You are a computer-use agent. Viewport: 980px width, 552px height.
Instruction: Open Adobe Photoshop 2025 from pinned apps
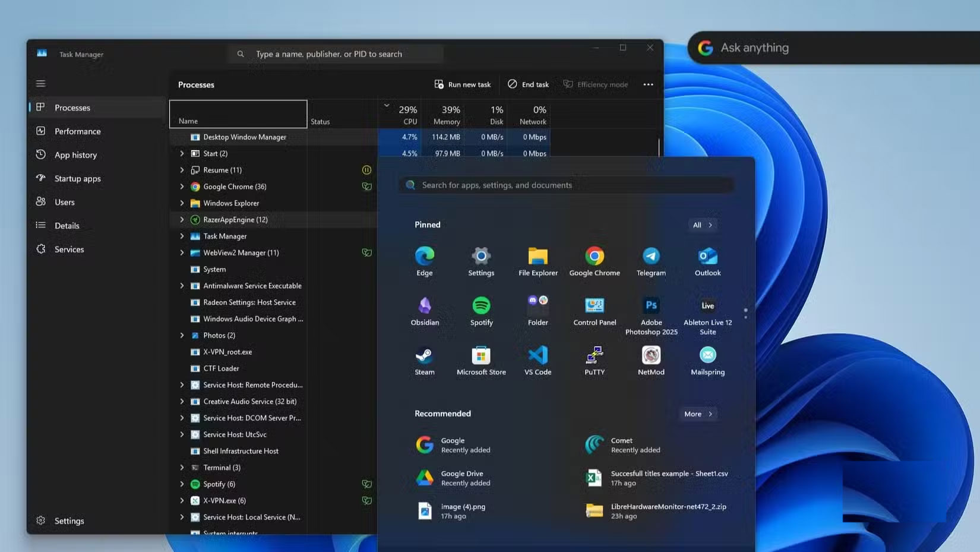[x=651, y=309]
